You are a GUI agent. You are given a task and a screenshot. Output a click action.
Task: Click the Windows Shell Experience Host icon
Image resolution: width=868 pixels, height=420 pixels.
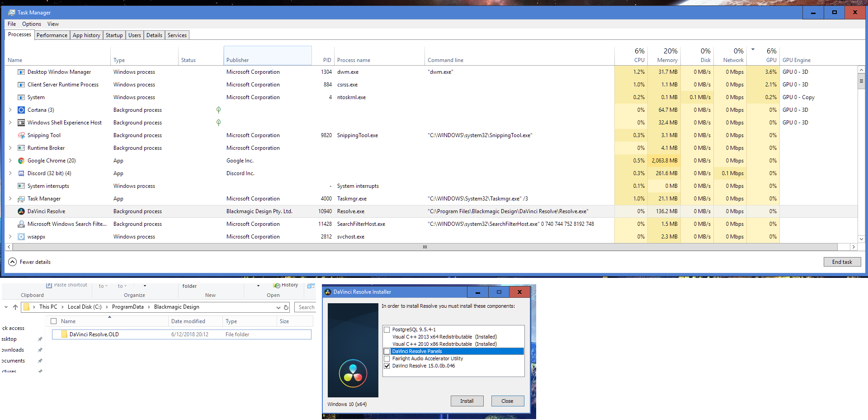pyautogui.click(x=21, y=123)
